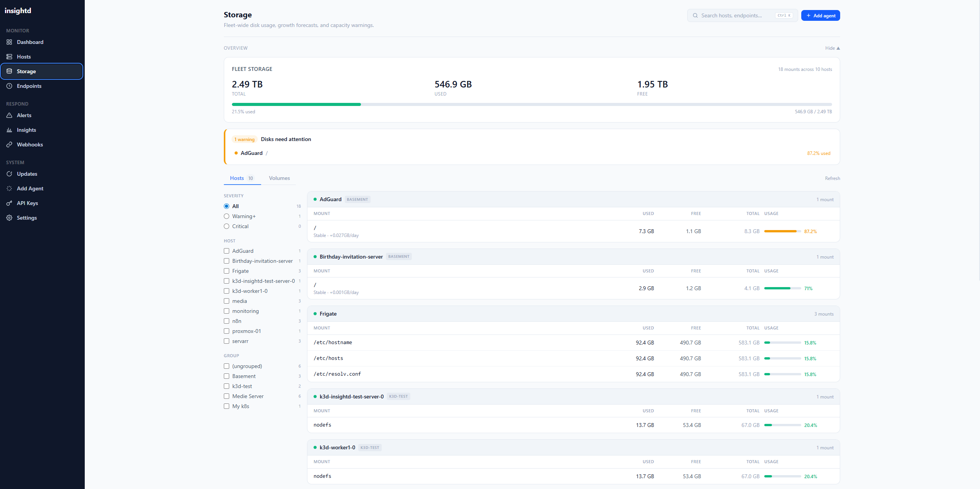This screenshot has width=980, height=489.
Task: Open API Keys in the sidebar menu
Action: [42, 203]
